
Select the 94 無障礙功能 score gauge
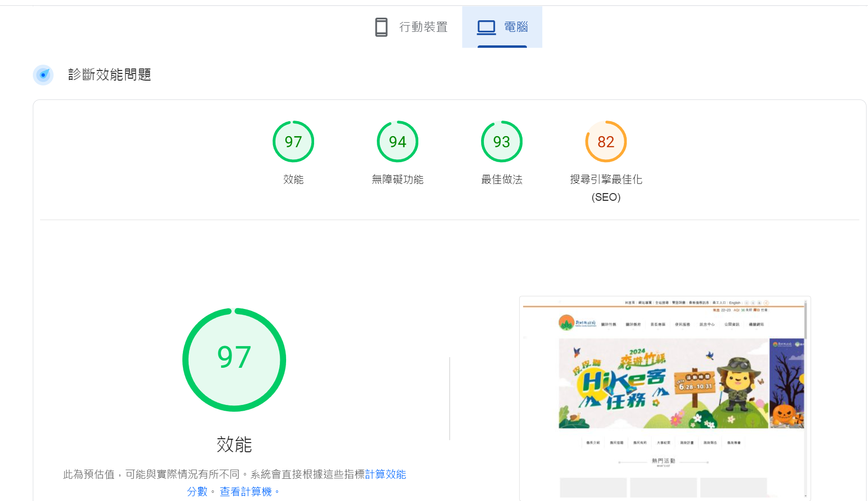[x=397, y=141]
